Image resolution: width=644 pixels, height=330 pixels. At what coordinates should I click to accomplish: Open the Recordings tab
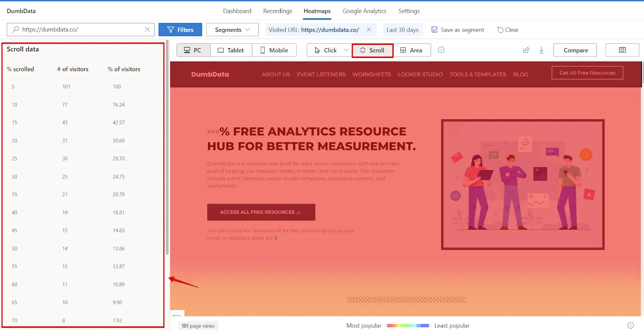pos(277,11)
